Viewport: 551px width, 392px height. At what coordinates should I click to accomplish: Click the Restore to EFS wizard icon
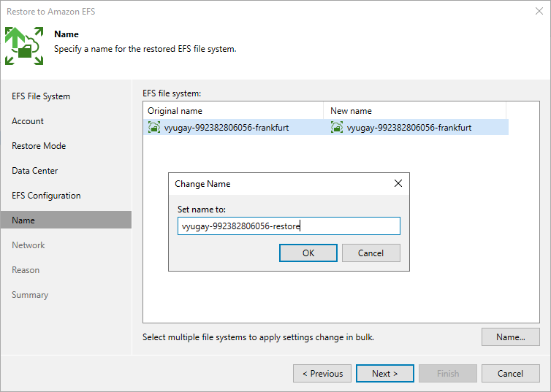24,46
